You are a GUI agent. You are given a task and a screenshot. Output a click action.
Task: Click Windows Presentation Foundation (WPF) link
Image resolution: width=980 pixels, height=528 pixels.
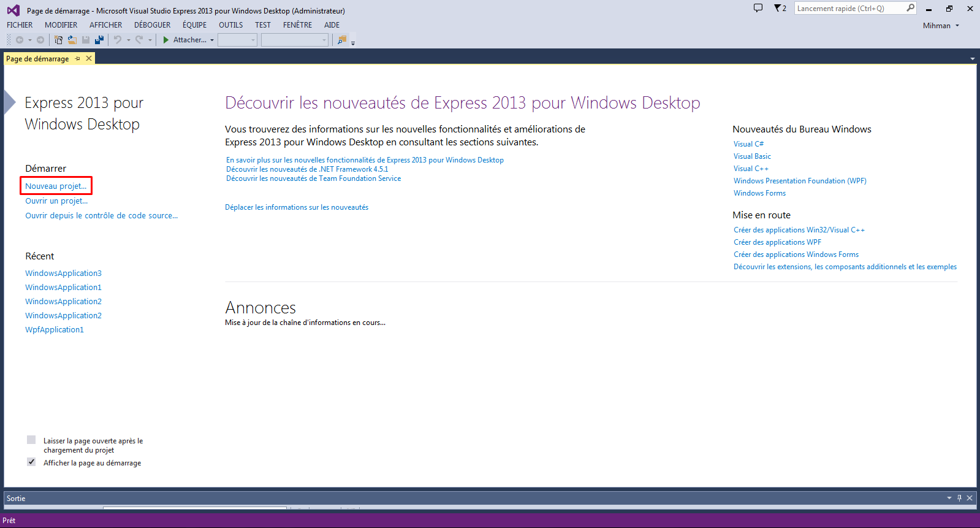click(800, 180)
